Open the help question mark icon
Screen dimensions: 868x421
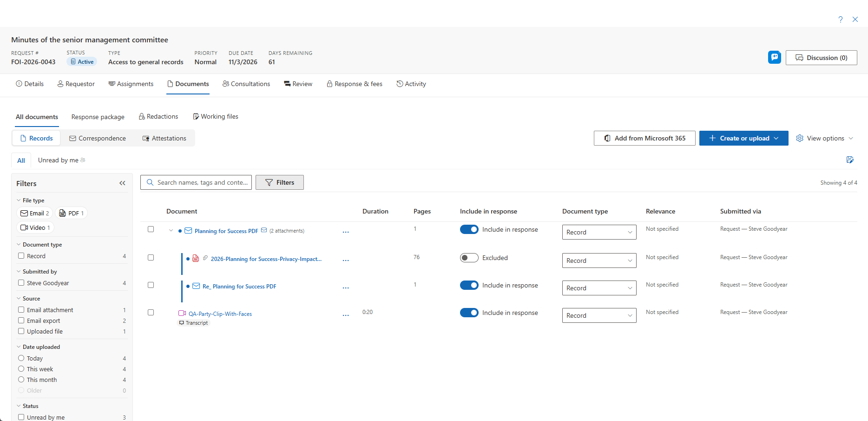pos(841,19)
